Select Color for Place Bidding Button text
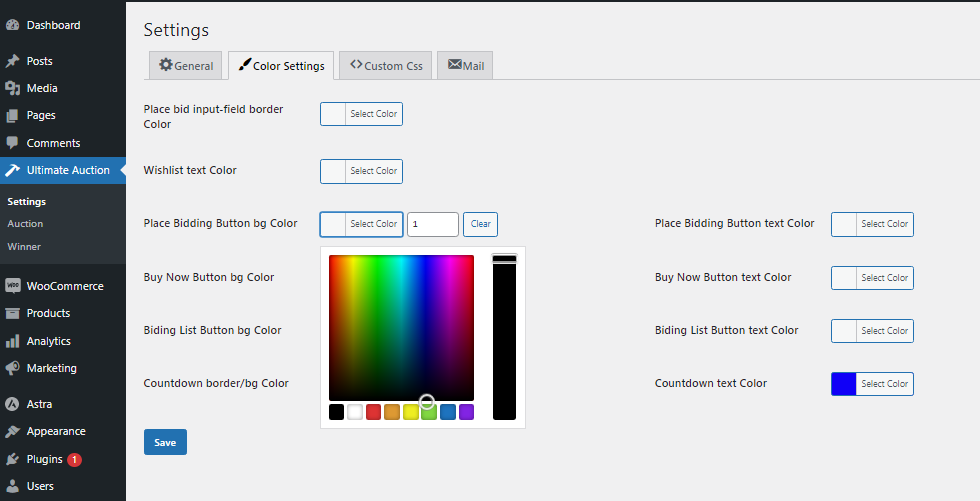 (872, 224)
